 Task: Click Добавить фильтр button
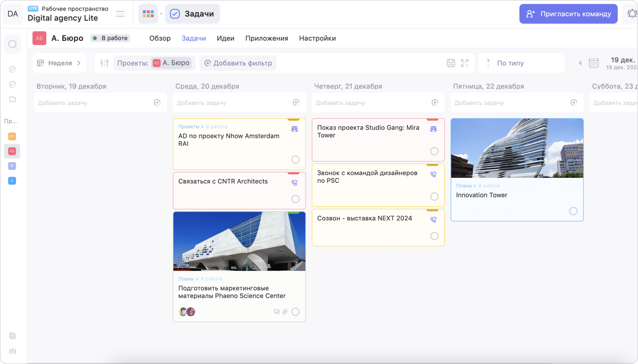(x=238, y=63)
